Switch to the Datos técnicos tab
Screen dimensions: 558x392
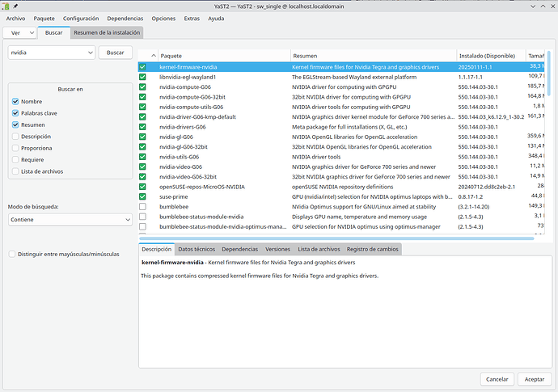coord(197,249)
